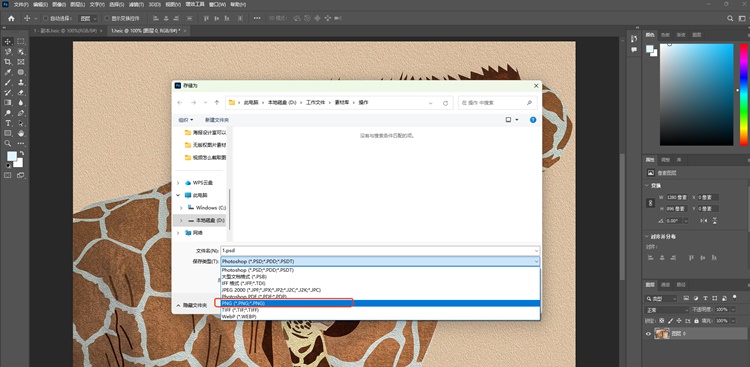Viewport: 750px width, 367px height.
Task: Click the options bar three-dots more button
Action: [x=257, y=18]
